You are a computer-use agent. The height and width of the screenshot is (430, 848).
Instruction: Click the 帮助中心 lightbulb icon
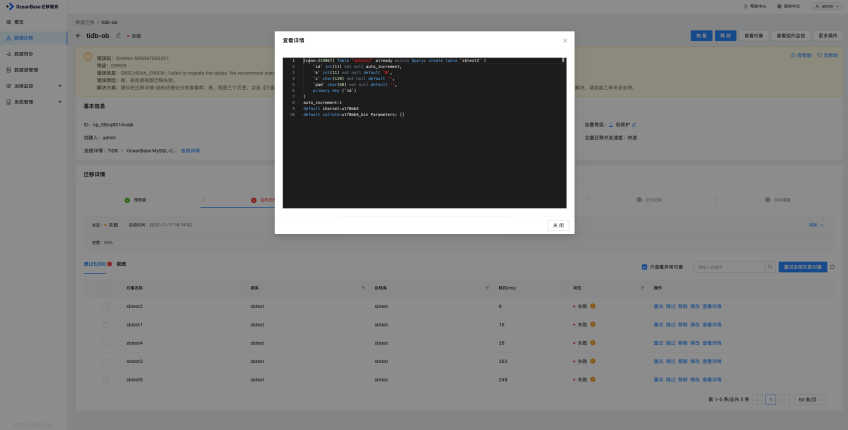745,6
